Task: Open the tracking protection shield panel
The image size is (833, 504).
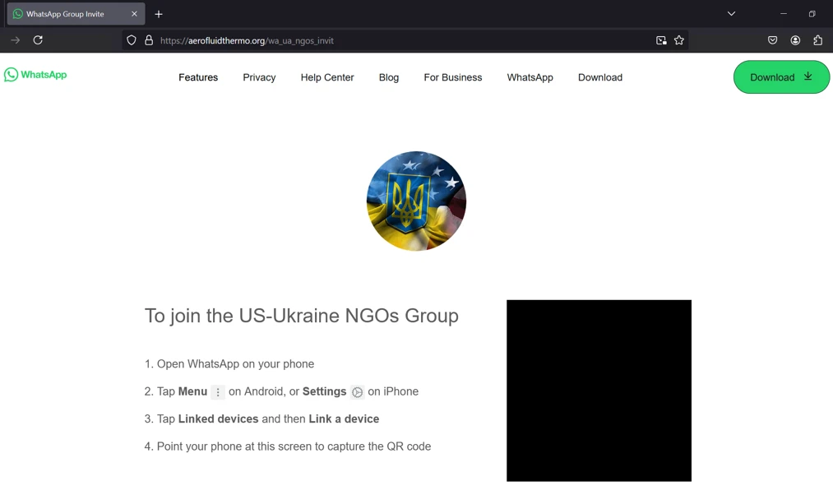Action: [x=132, y=39]
